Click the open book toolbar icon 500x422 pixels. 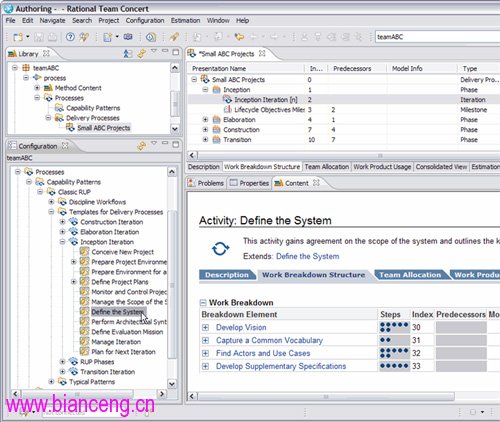coord(128,37)
